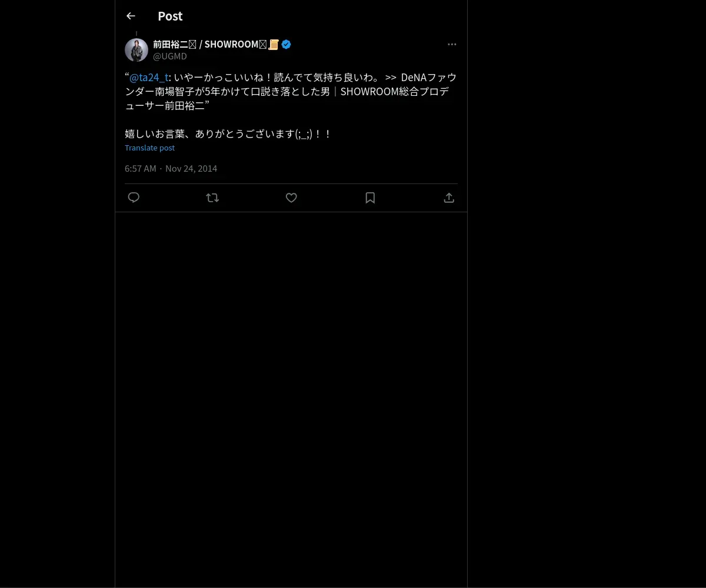
Task: Click the text line ending with ューサー前田裕二
Action: 168,106
